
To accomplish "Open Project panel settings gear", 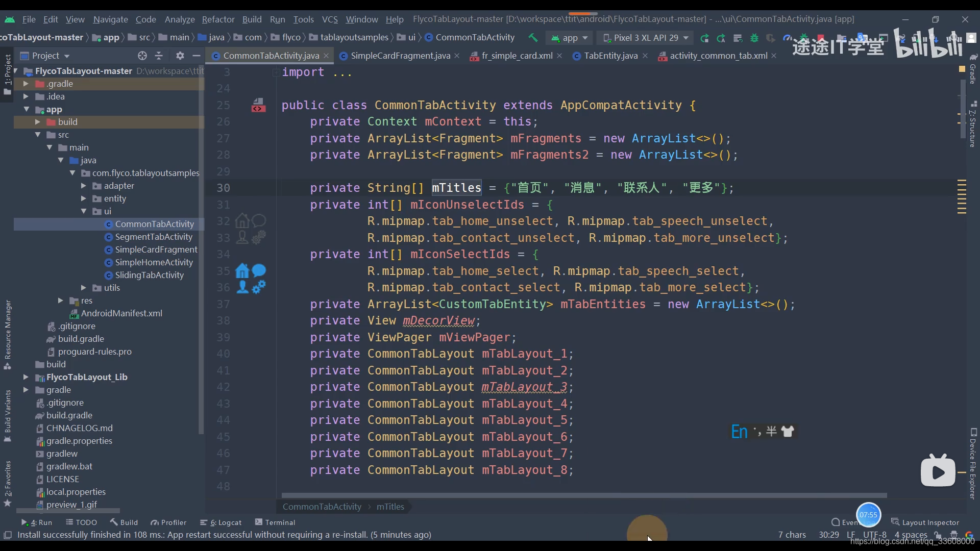I will click(x=180, y=56).
